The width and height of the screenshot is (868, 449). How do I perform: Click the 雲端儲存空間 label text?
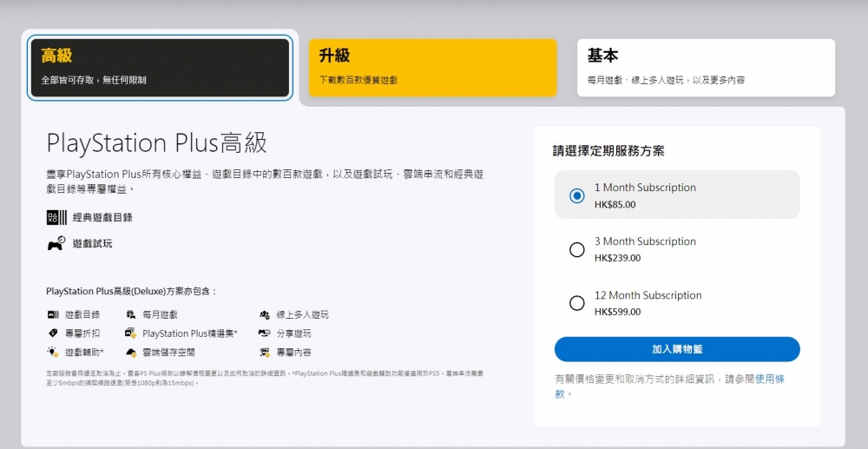coord(168,352)
